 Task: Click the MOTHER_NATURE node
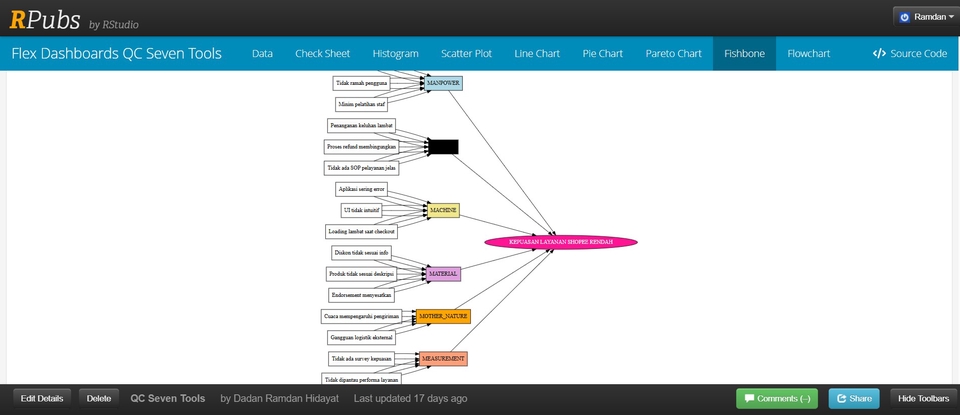(x=443, y=316)
